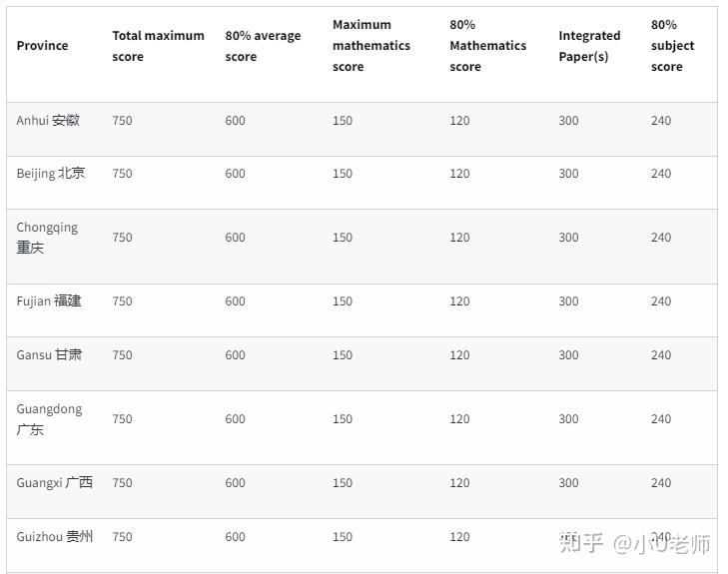Select the Guangxi 广西 province cell
The image size is (728, 574).
pyautogui.click(x=54, y=483)
